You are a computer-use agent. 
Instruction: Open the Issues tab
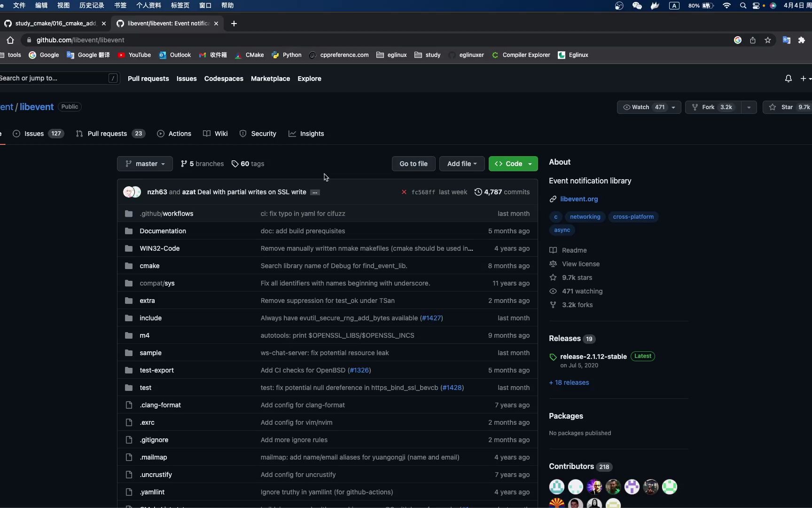point(38,134)
